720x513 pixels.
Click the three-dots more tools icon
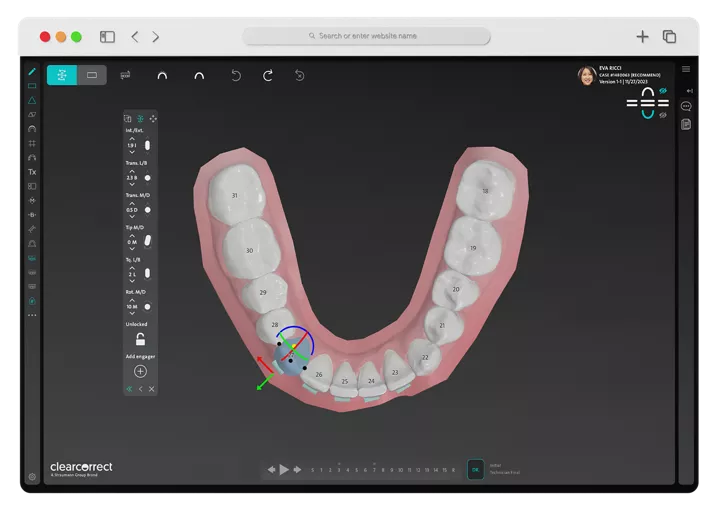(32, 315)
